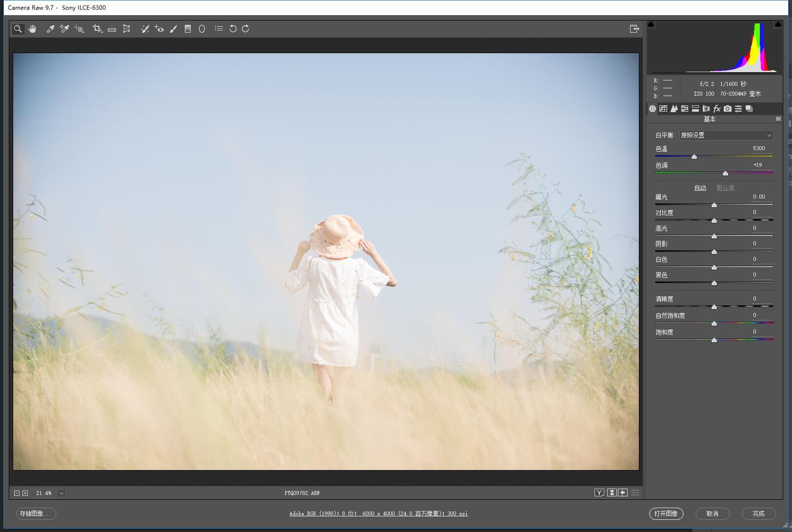Click the 自动 auto tone link
Screen dimensions: 792x532
(x=700, y=188)
